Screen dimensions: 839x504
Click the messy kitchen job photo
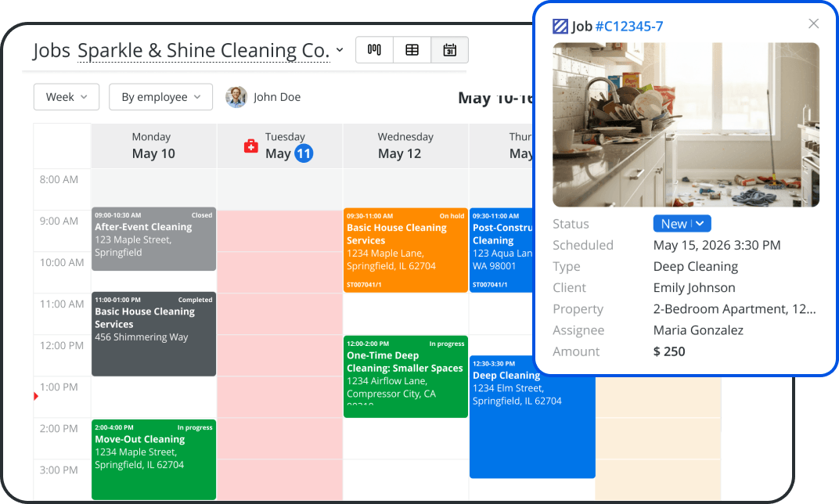(686, 124)
